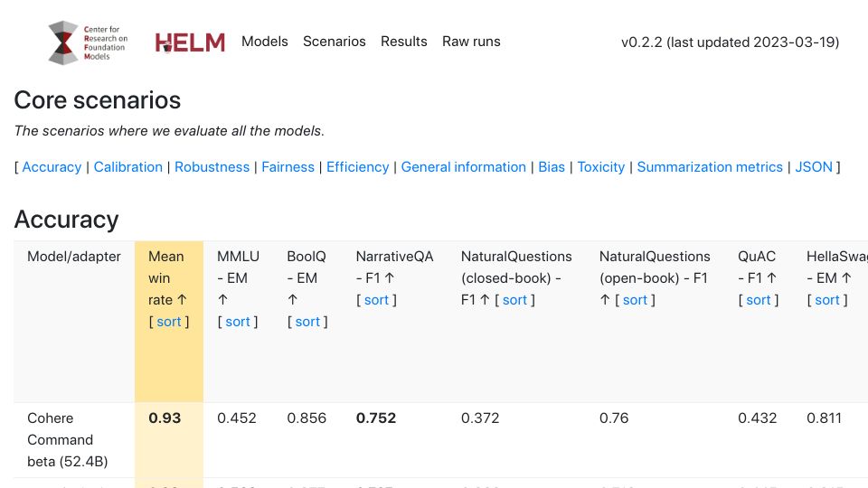This screenshot has height=488, width=868.
Task: Select the 0.452 MMLU value cell
Action: [237, 418]
